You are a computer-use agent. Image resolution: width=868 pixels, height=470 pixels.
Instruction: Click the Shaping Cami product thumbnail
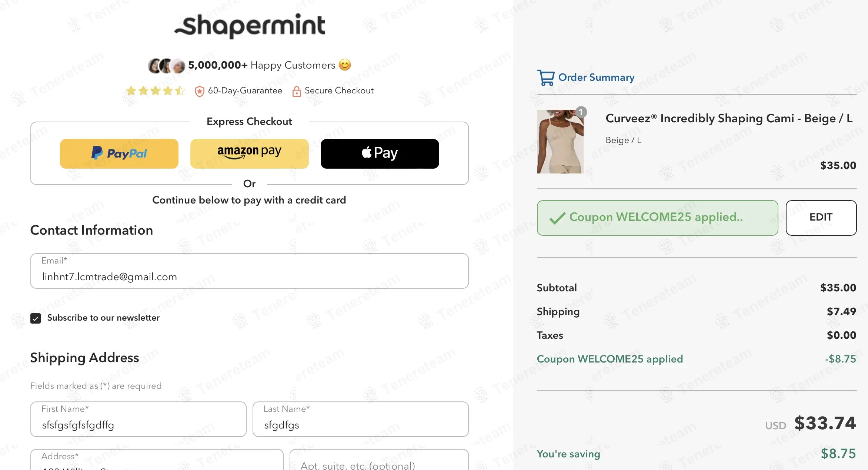(x=560, y=141)
